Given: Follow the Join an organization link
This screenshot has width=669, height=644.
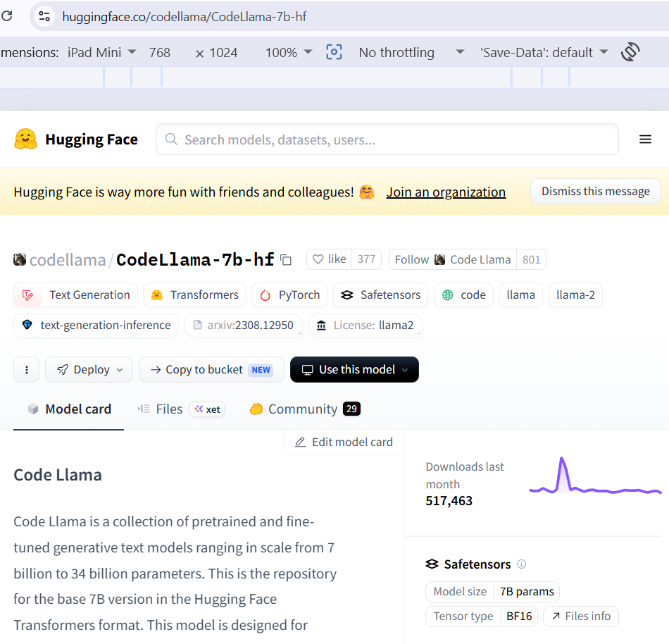Looking at the screenshot, I should click(446, 192).
